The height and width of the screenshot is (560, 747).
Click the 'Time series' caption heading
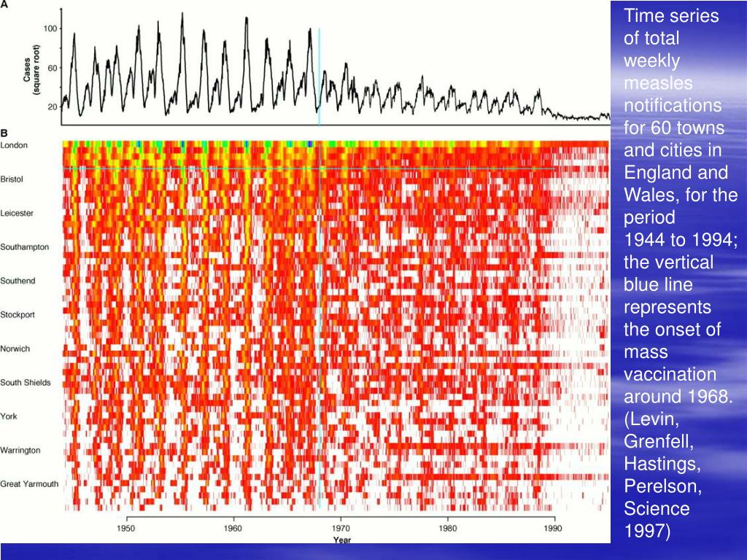click(x=671, y=16)
